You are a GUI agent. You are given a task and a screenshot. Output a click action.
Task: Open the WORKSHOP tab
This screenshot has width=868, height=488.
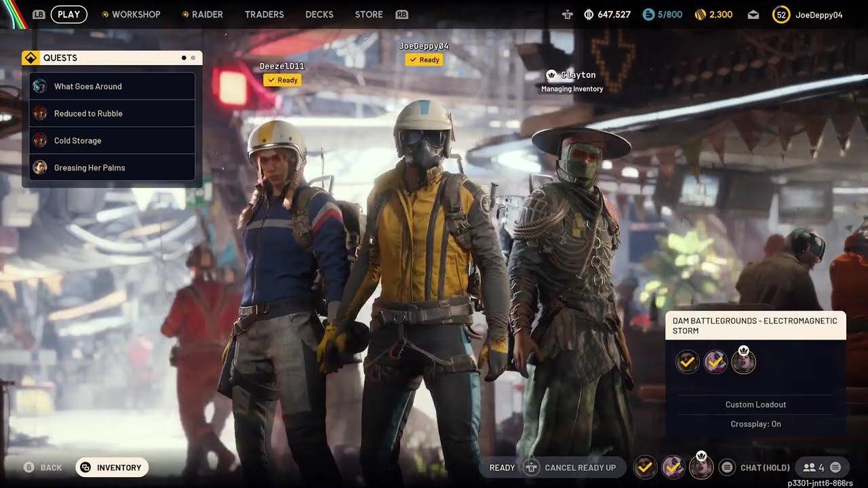136,14
